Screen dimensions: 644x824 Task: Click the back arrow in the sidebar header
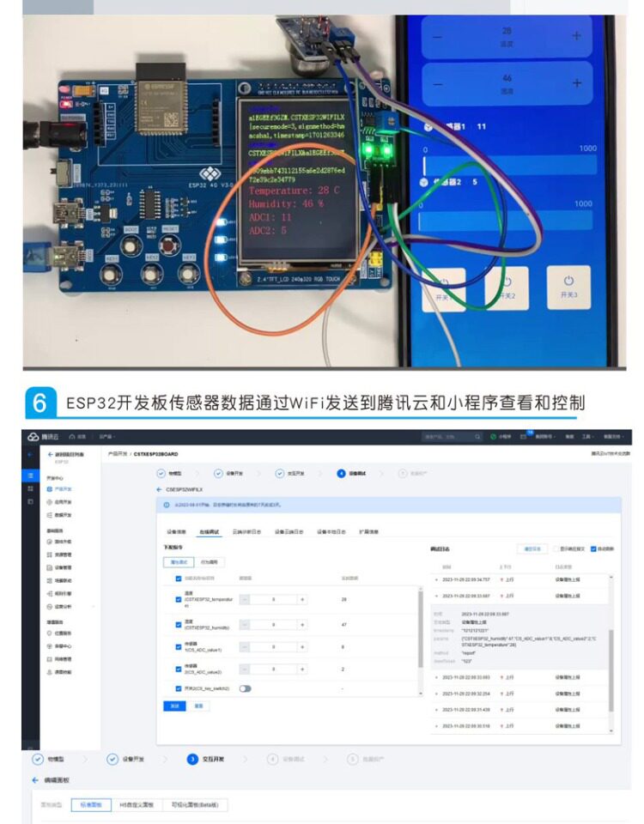[51, 454]
